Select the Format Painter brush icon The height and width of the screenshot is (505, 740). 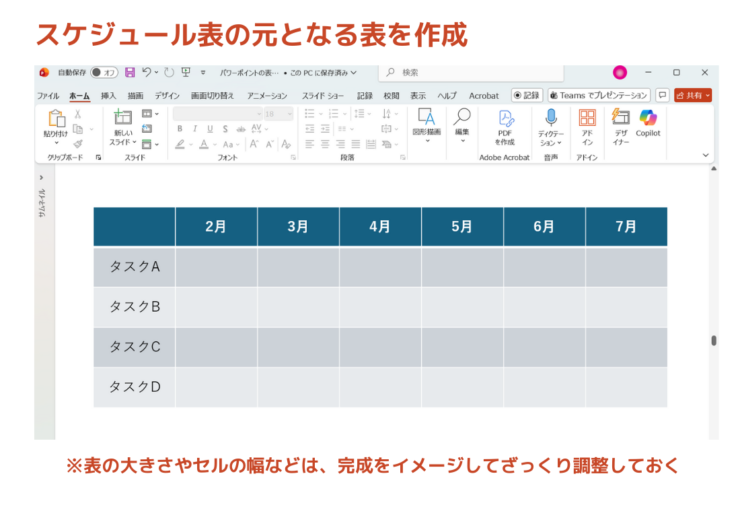pos(78,144)
